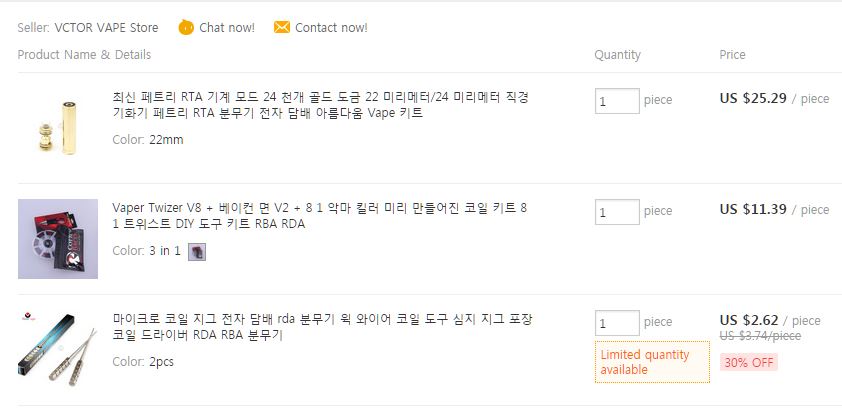Click the Chat now! link
This screenshot has height=413, width=842.
pyautogui.click(x=227, y=27)
